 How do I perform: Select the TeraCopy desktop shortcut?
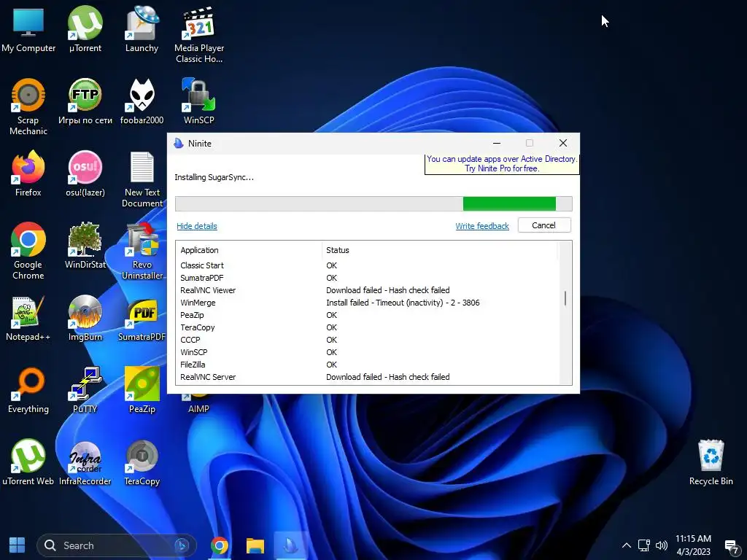[x=142, y=463]
